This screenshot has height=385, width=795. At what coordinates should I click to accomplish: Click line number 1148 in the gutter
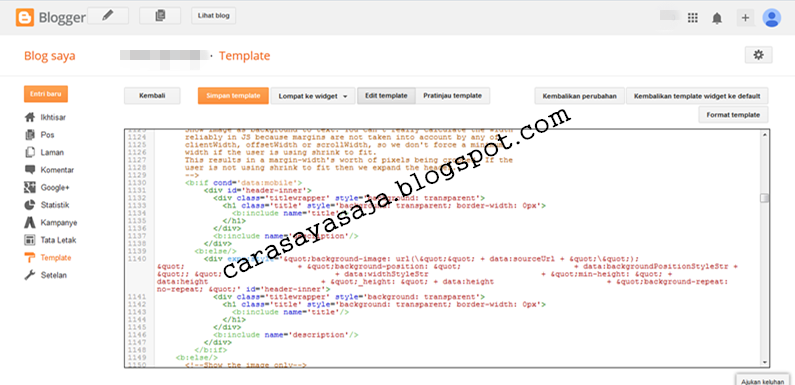137,350
